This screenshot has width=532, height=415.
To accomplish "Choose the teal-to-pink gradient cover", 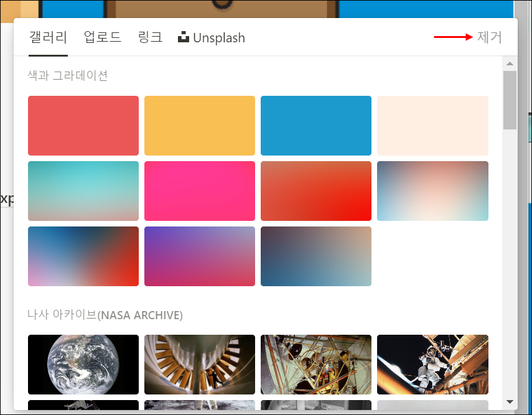I will click(x=83, y=191).
